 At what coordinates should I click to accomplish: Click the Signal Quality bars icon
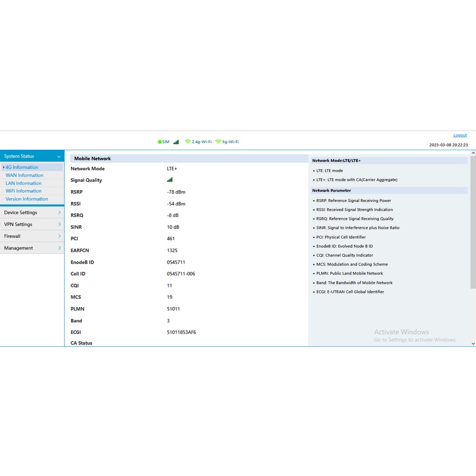170,180
